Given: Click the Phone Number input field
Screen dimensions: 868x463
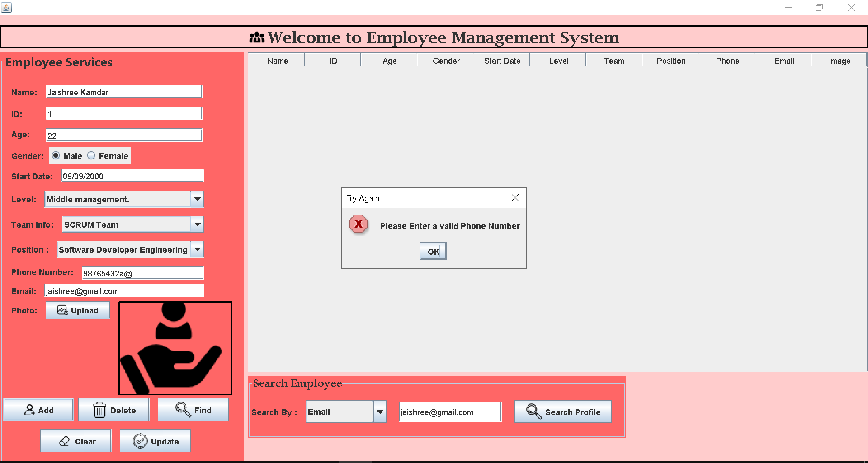Looking at the screenshot, I should 142,272.
